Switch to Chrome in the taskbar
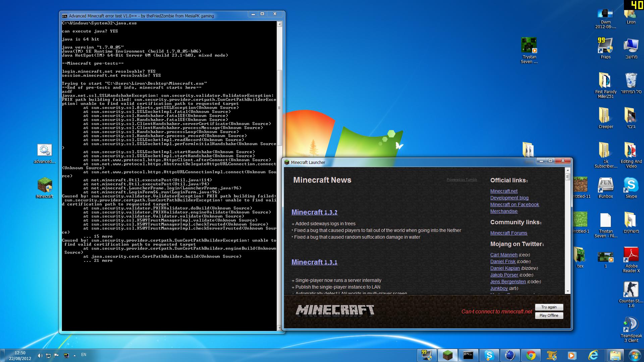This screenshot has height=362, width=644. pyautogui.click(x=531, y=355)
